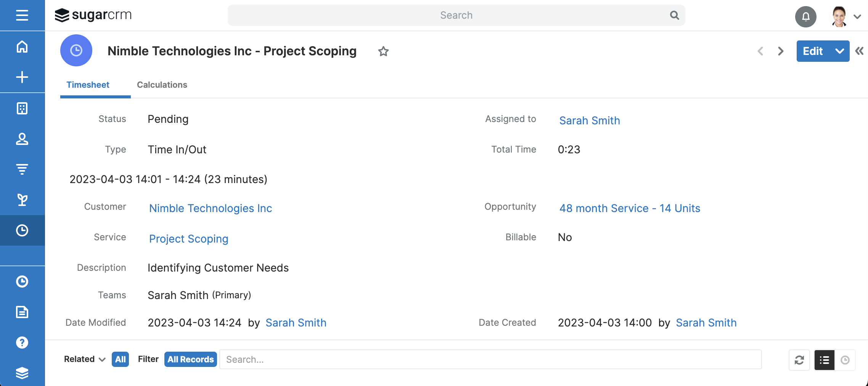
Task: Click the blue Edit button
Action: pyautogui.click(x=813, y=51)
